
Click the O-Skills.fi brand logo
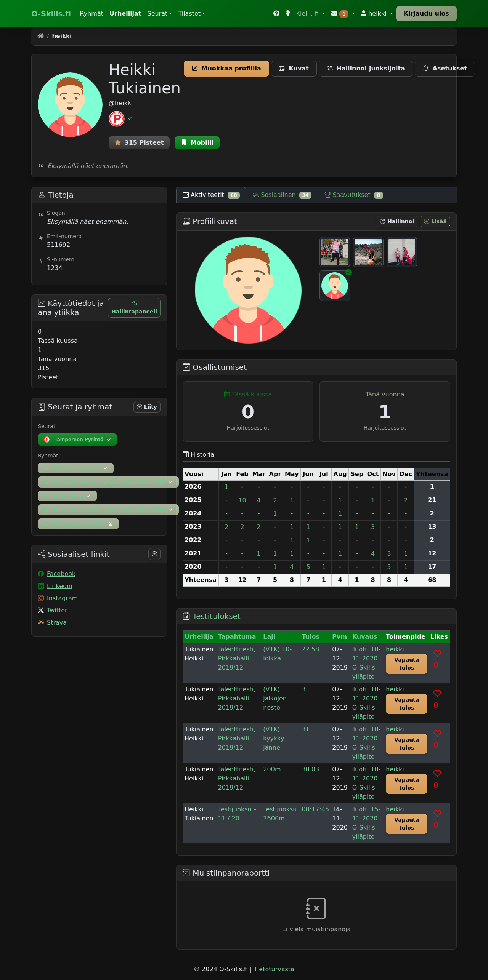pyautogui.click(x=51, y=14)
